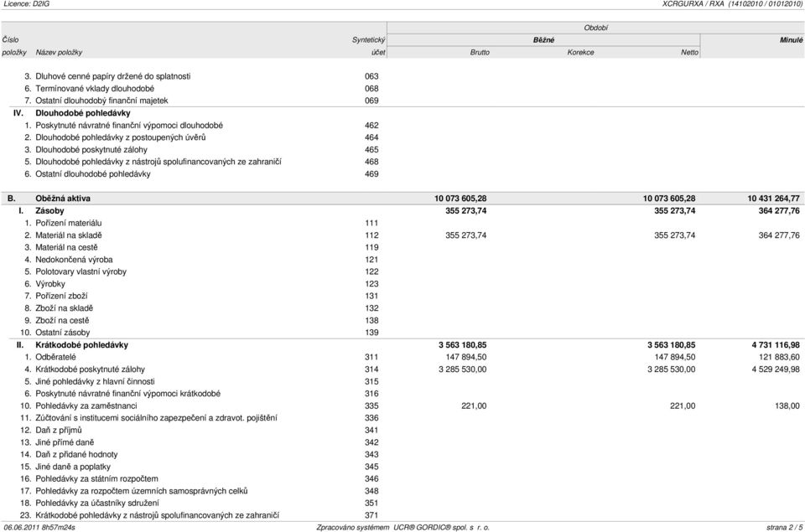Click the 'Název položky' header label
This screenshot has width=805, height=532.
pyautogui.click(x=59, y=52)
